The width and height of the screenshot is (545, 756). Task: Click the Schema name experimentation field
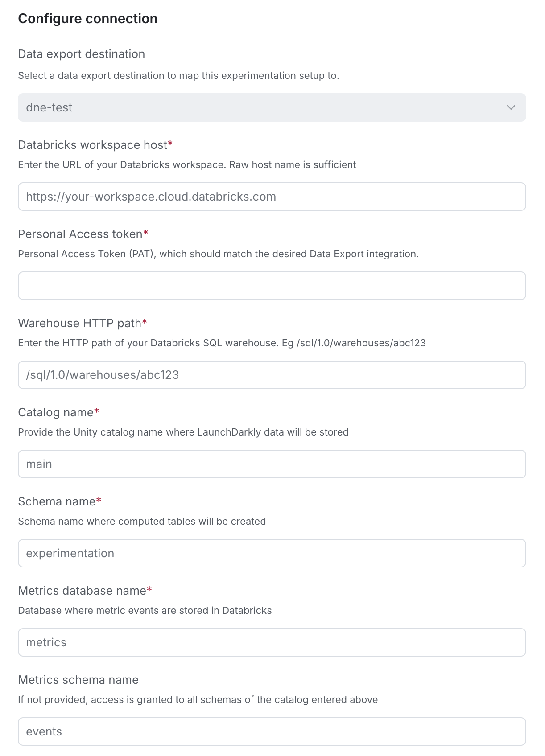pos(272,553)
